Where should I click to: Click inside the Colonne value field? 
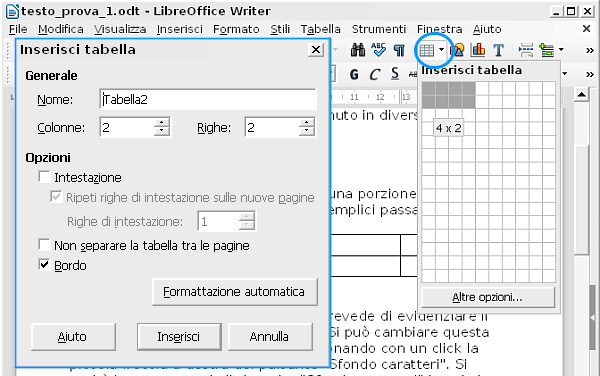click(x=127, y=127)
